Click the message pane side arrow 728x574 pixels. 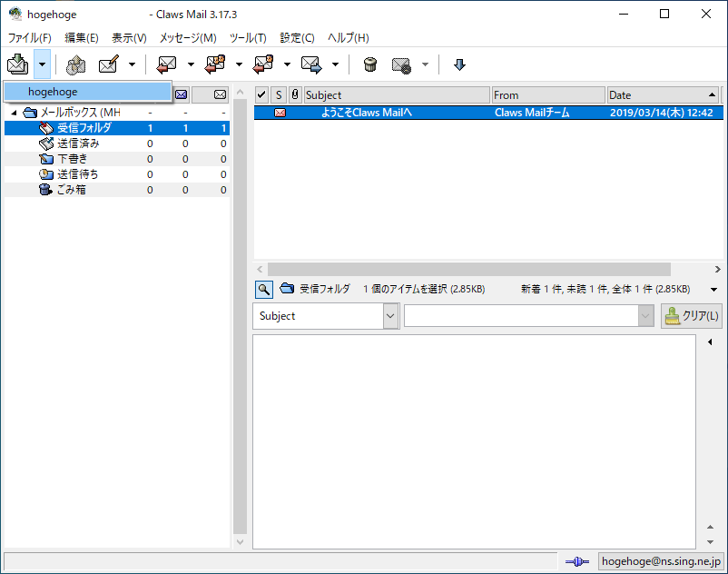pos(711,341)
